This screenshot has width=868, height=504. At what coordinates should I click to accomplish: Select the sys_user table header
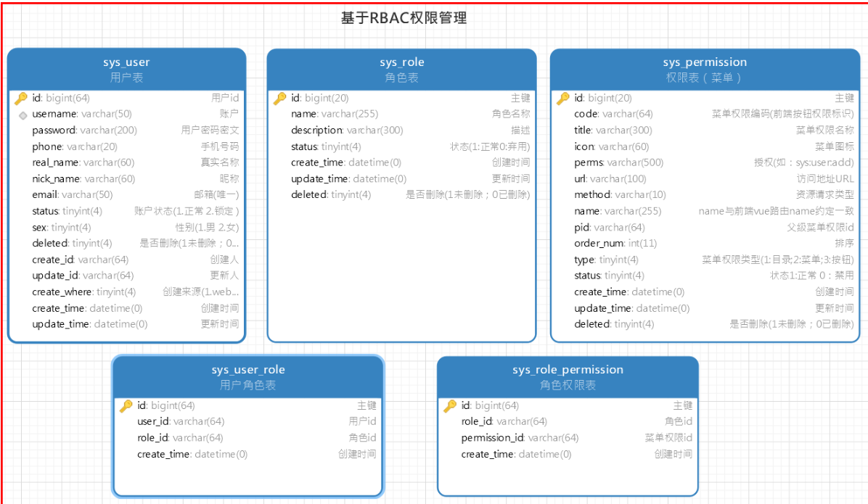pos(127,69)
